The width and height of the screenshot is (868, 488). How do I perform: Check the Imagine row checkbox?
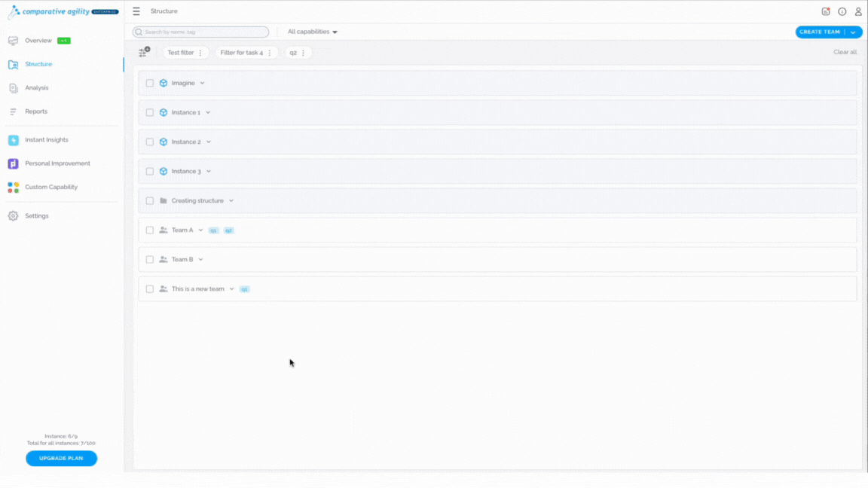click(149, 83)
